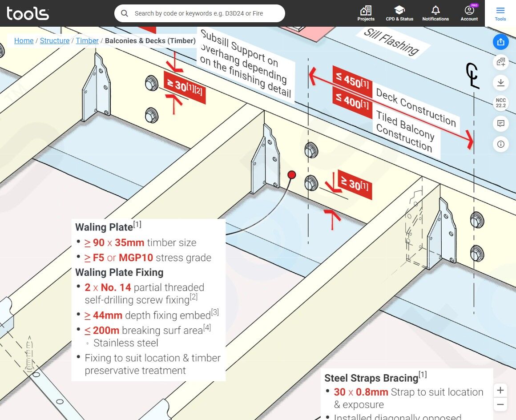516x420 pixels.
Task: Open CPD & Status page
Action: tap(399, 13)
